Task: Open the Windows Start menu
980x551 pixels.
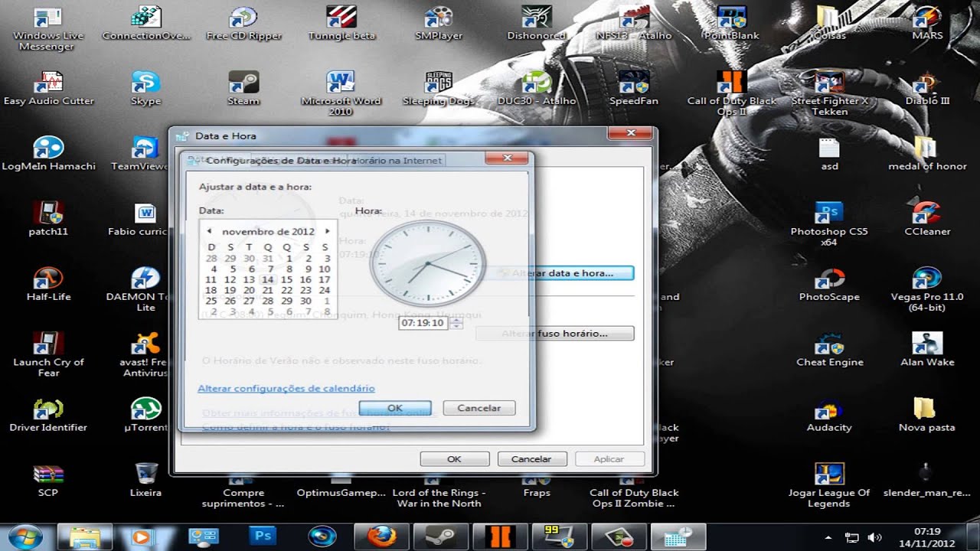Action: [x=26, y=536]
